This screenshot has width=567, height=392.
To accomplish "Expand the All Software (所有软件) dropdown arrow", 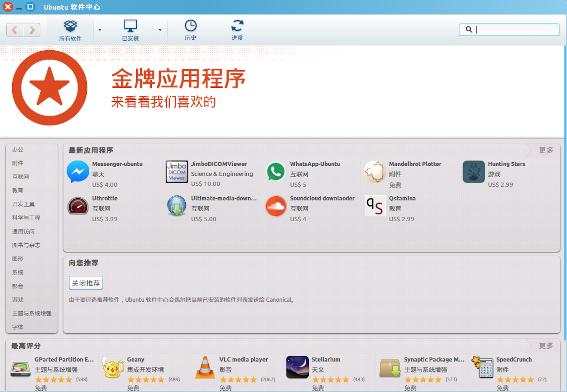I will (x=100, y=30).
